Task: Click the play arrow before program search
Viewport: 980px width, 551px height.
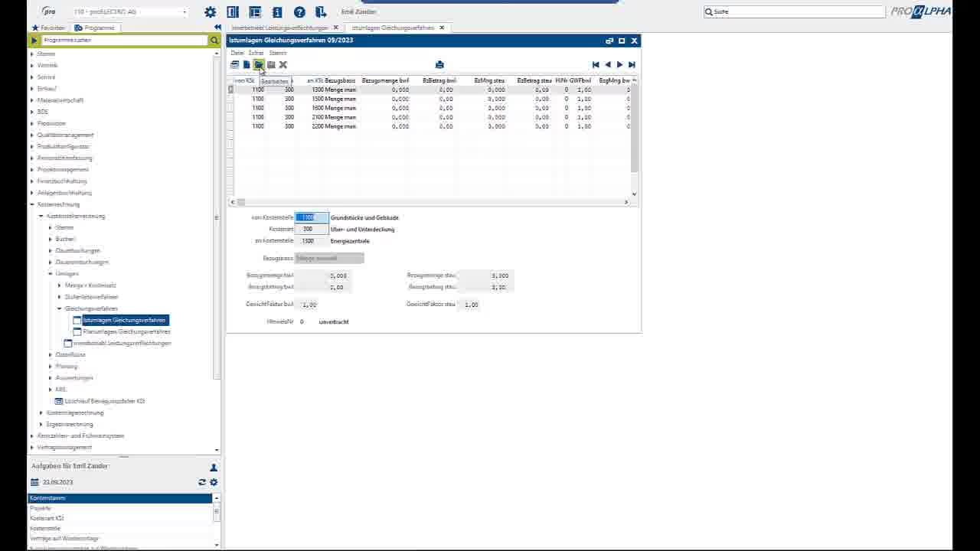Action: point(34,40)
